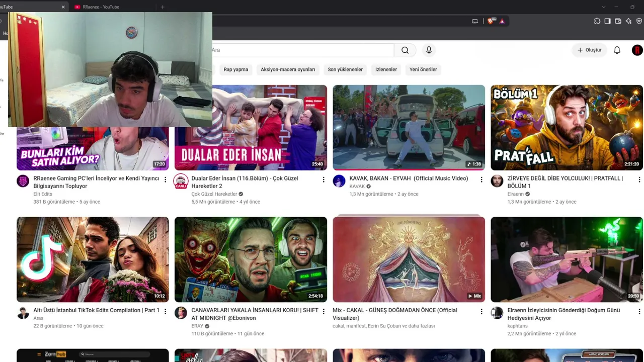Select the Yeni öneriler filter chip
This screenshot has width=644, height=362.
coord(423,69)
